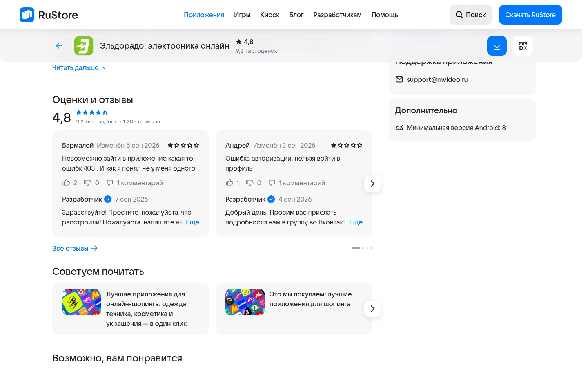
Task: Click the Скачать RuStore button
Action: point(530,15)
